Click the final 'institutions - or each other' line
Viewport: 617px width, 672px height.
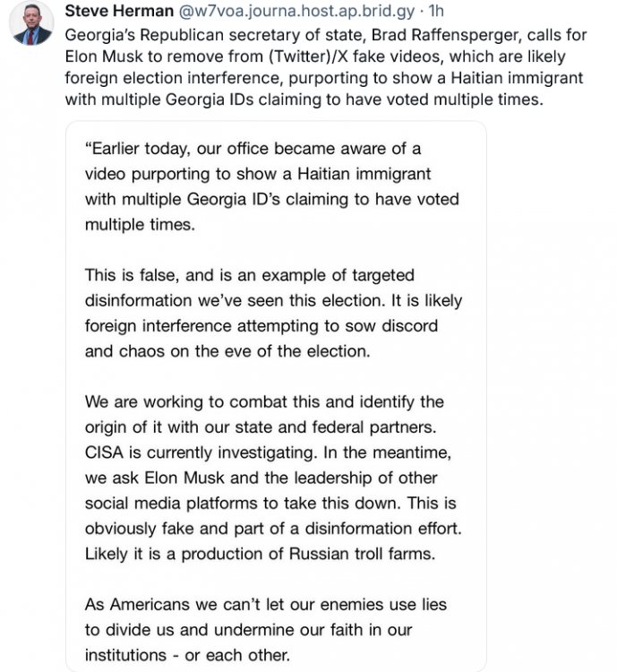click(x=193, y=655)
